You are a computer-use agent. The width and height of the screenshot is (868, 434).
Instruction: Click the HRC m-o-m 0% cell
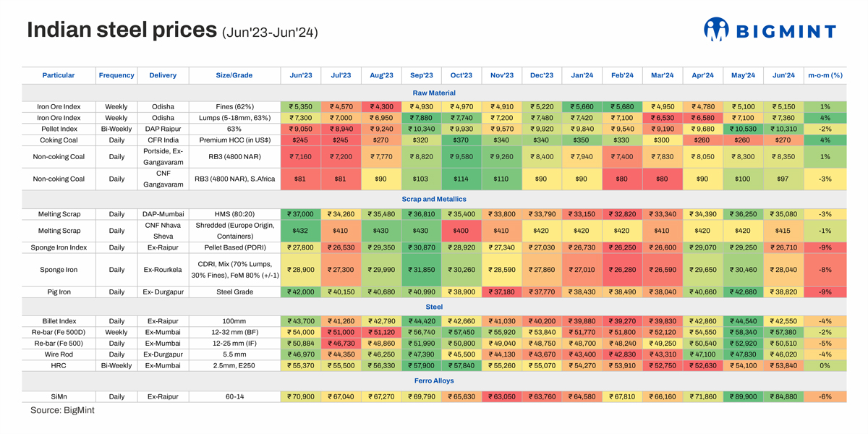coord(825,366)
